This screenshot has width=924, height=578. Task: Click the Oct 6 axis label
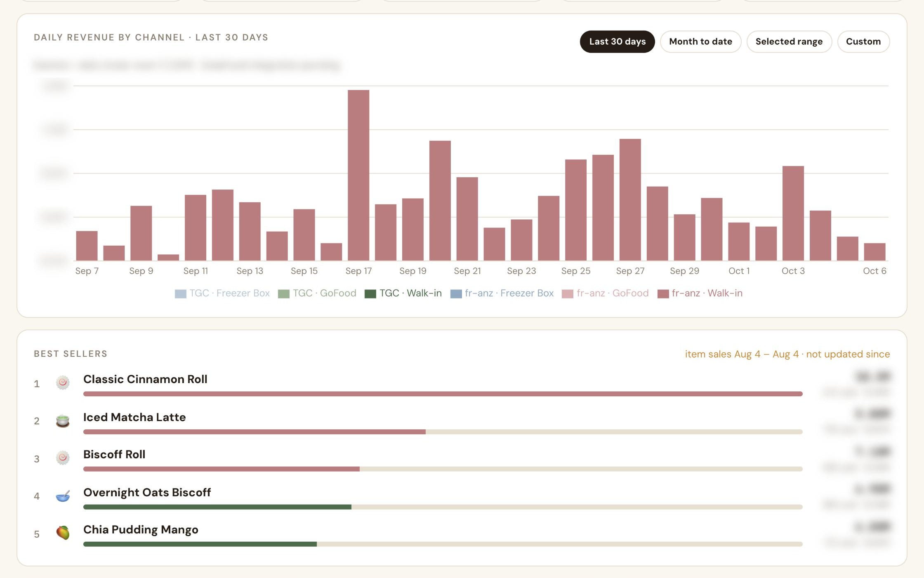pos(874,271)
